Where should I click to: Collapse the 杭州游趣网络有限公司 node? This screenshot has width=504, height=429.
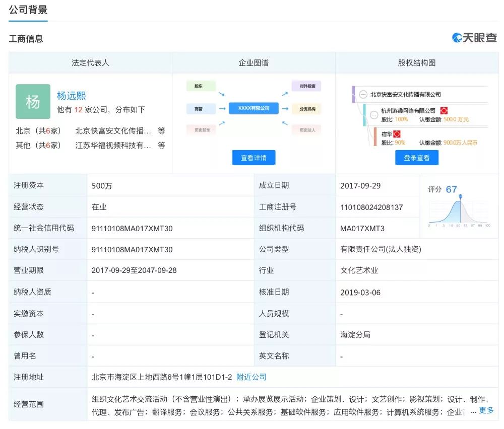pos(374,115)
